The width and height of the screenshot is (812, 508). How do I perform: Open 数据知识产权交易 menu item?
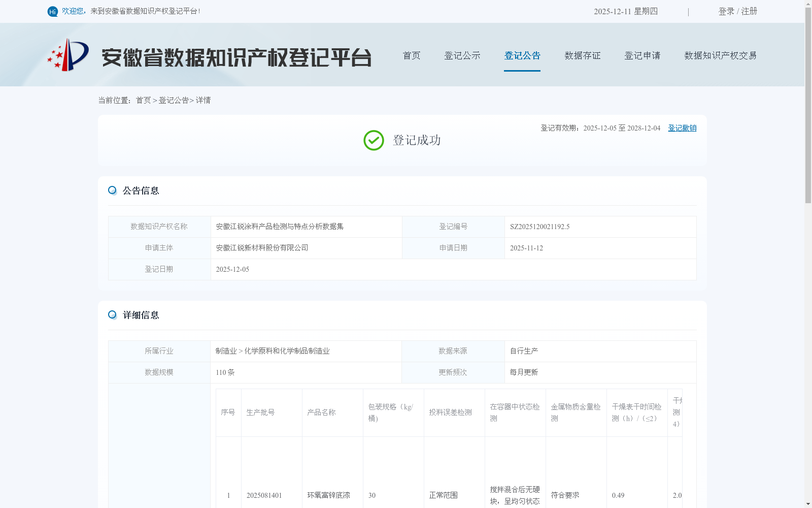click(721, 55)
